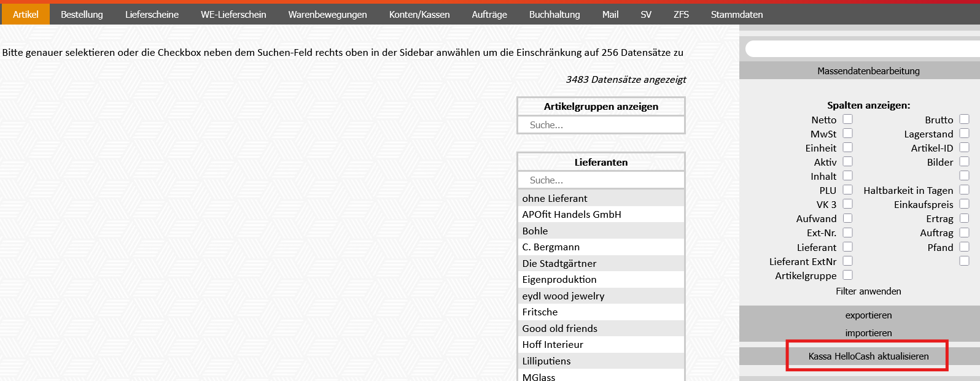Click the Lieferanten panel header
The image size is (980, 381).
601,163
